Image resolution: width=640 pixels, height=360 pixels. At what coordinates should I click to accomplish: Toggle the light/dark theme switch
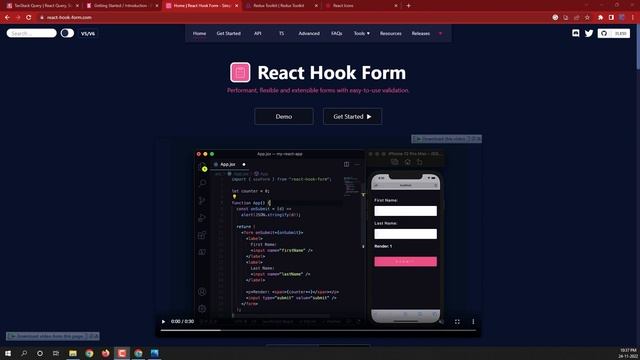(67, 33)
